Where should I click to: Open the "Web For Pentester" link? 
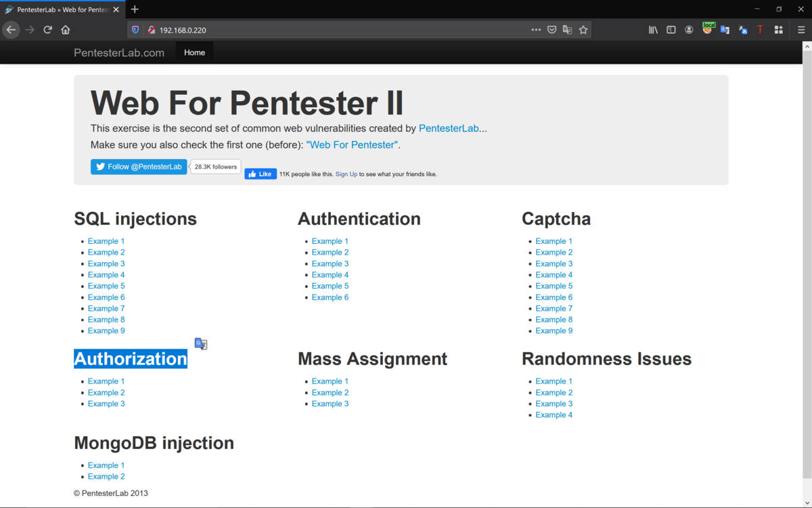pyautogui.click(x=353, y=145)
